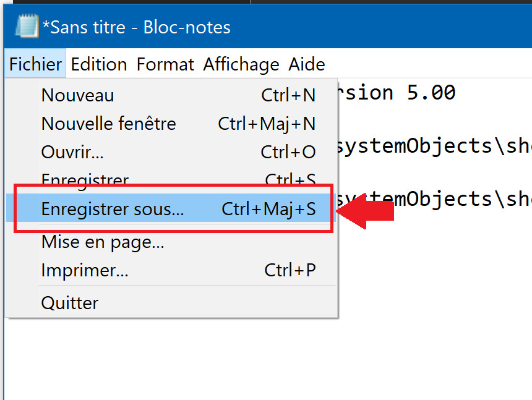Open the Edition menu
The image size is (532, 400).
click(99, 64)
